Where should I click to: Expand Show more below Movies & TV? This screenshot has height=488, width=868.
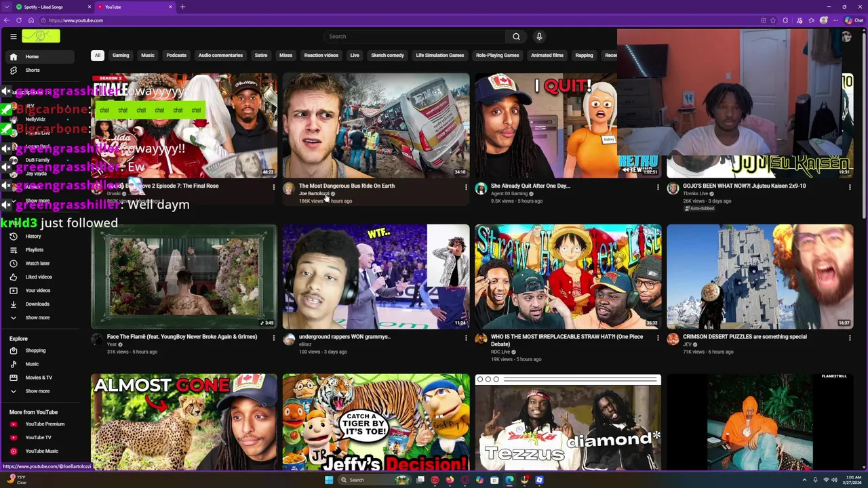[39, 391]
